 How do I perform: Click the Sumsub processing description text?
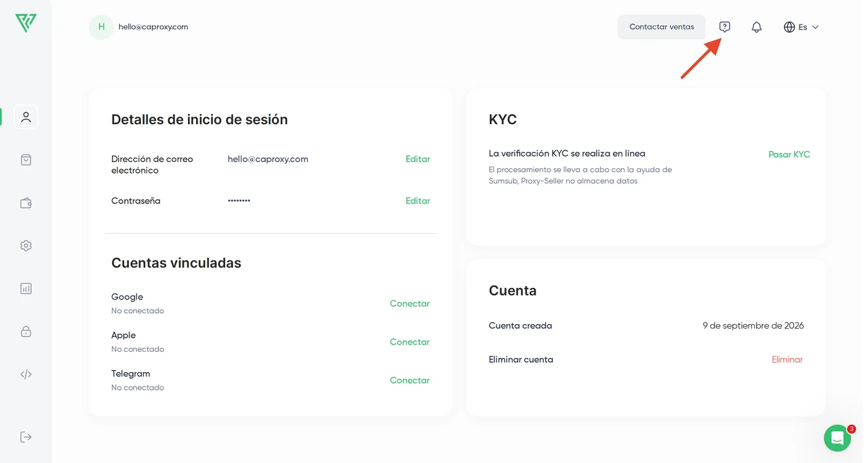tap(580, 176)
